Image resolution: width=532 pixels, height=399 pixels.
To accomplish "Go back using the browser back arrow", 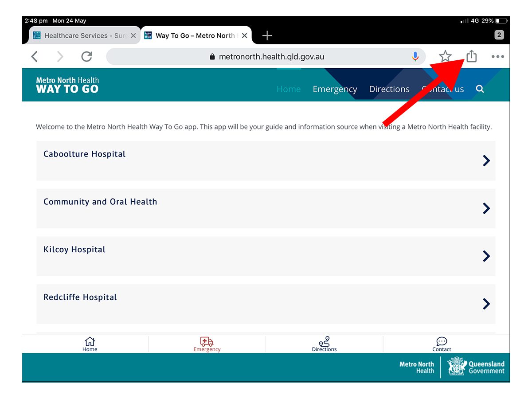I will (x=35, y=57).
